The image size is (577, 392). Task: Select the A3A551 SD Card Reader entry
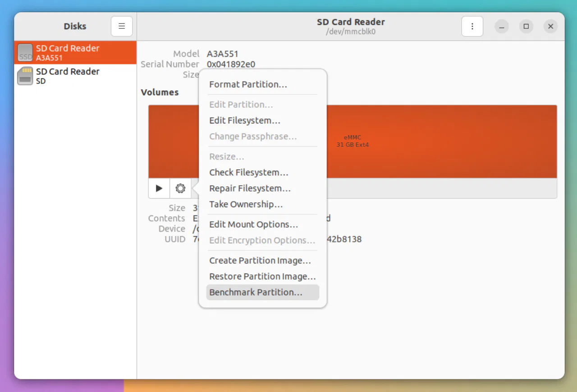coord(68,52)
